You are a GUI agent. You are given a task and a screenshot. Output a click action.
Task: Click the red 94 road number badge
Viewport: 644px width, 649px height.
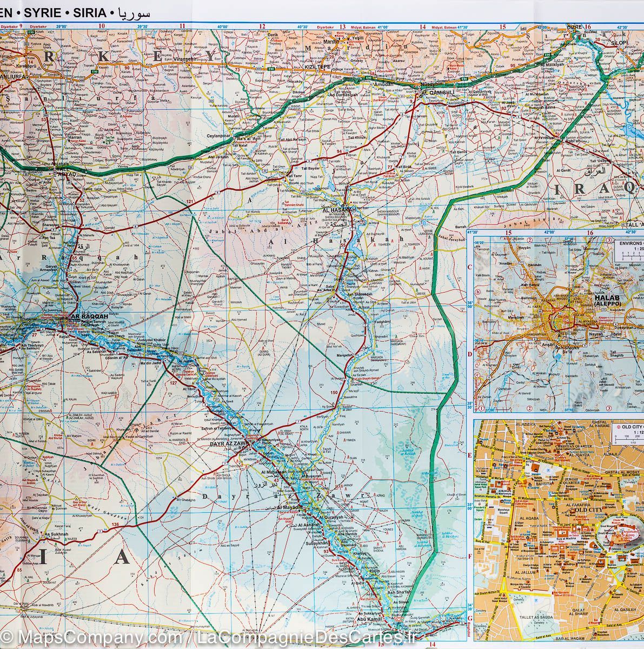[x=339, y=151]
